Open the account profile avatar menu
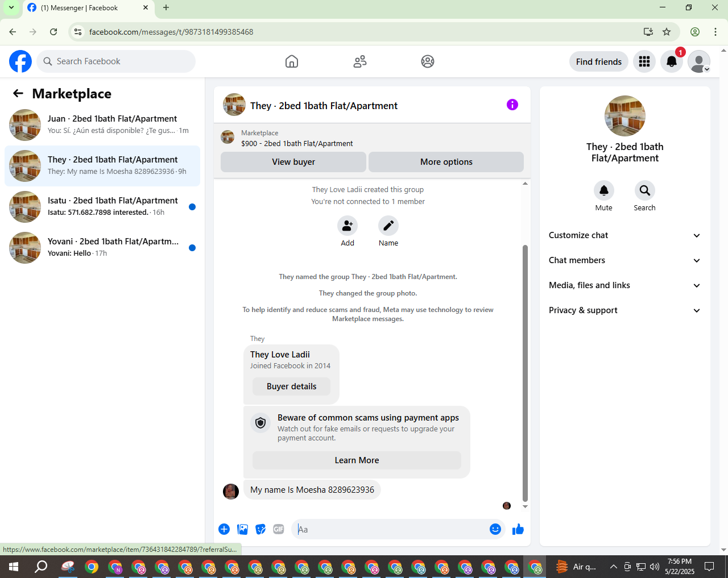 [699, 61]
